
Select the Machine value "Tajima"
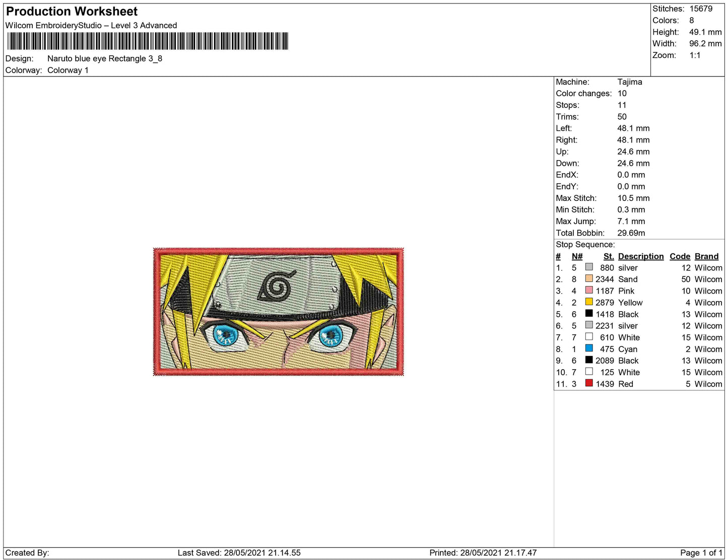click(x=630, y=82)
